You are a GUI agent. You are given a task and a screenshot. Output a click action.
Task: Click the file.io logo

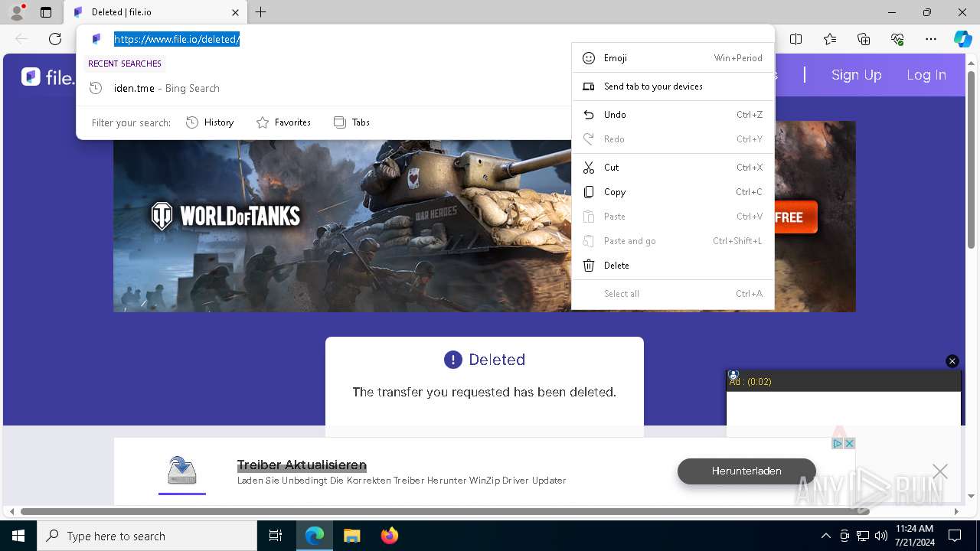tap(48, 77)
